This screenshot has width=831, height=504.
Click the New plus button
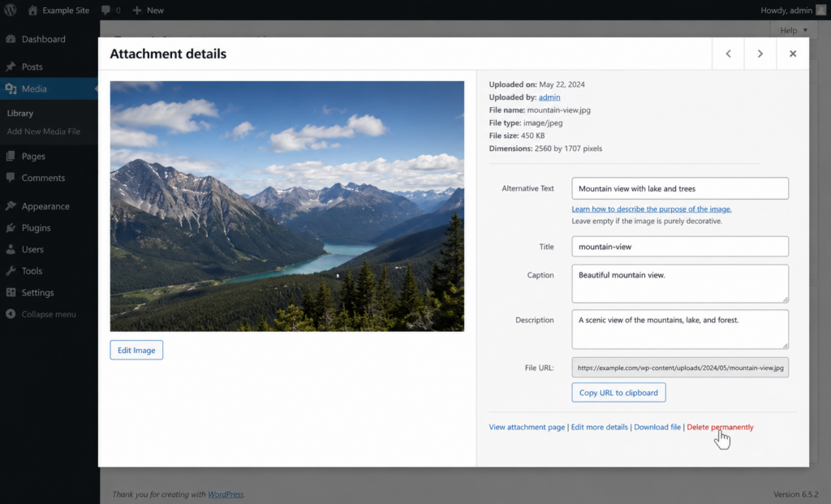coord(148,10)
